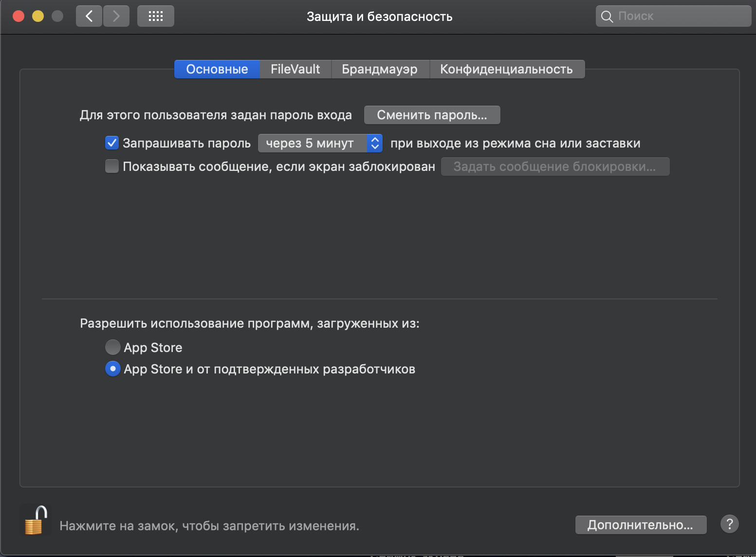Click the back navigation arrow
This screenshot has width=756, height=557.
[x=89, y=16]
